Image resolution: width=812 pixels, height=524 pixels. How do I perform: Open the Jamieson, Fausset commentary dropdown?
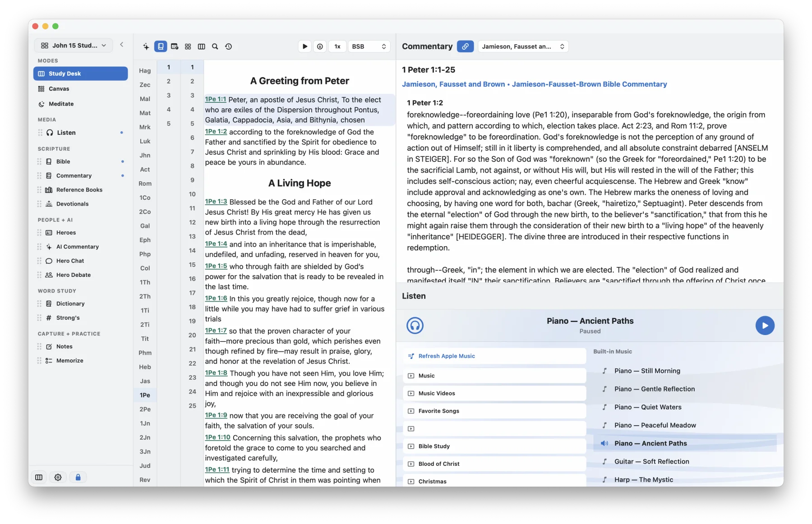[x=523, y=46]
